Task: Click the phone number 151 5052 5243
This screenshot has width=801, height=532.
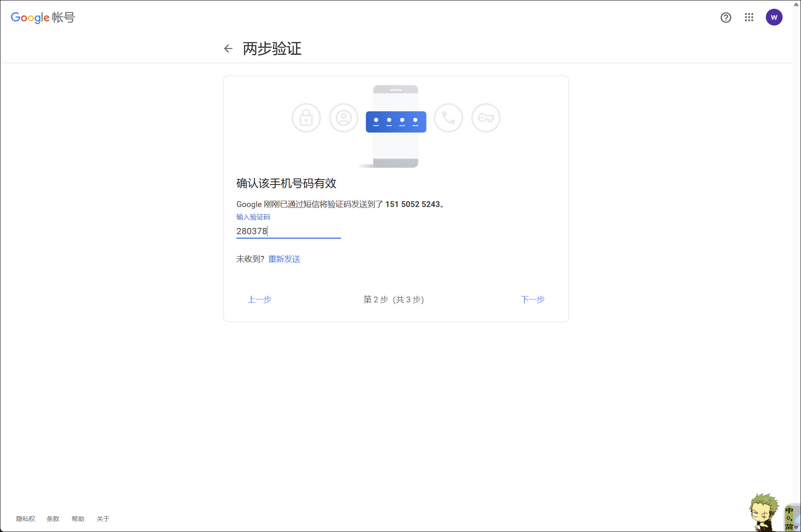Action: point(413,205)
